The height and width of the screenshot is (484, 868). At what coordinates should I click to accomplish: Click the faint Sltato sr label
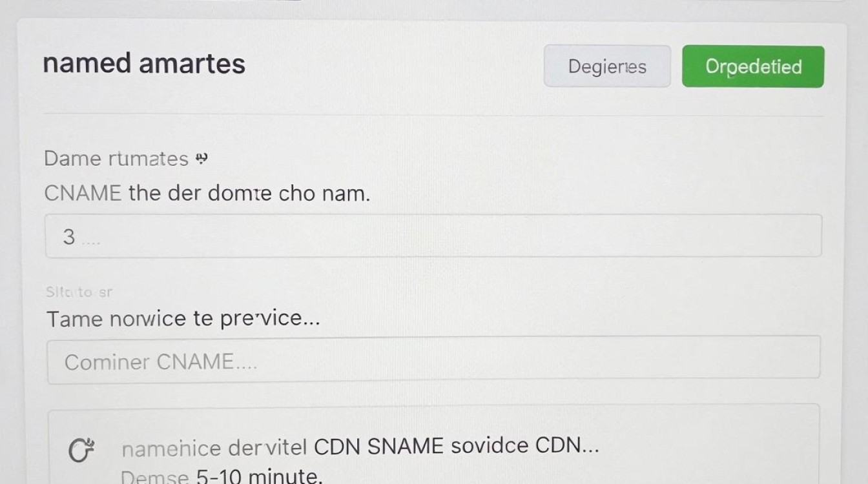[79, 292]
